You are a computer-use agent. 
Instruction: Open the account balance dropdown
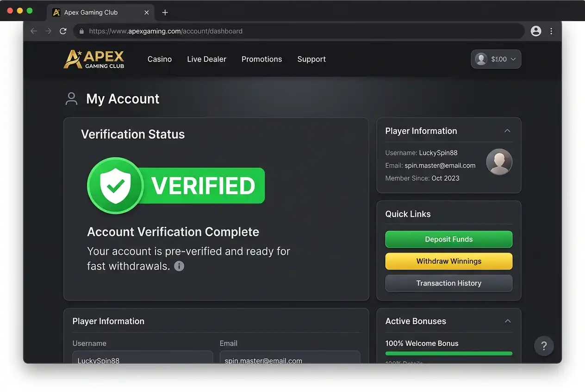coord(496,59)
